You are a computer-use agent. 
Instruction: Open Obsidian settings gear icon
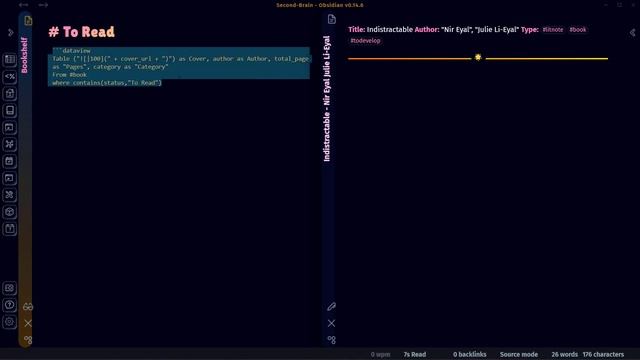10,322
